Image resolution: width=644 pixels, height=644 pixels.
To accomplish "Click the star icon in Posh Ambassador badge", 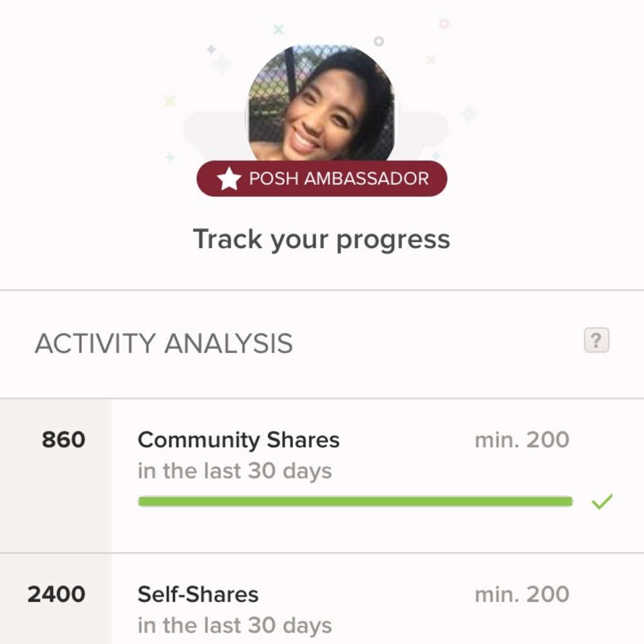I will point(229,179).
